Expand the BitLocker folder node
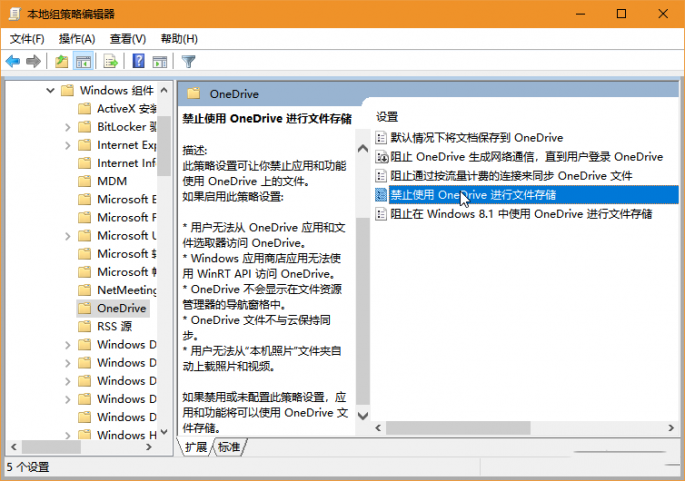The height and width of the screenshot is (481, 685). point(67,127)
